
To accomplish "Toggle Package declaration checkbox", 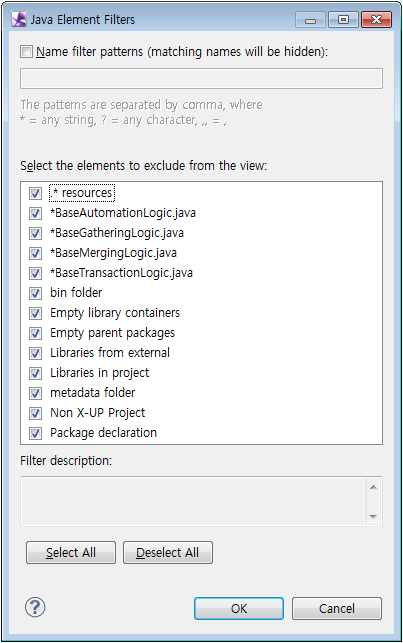I will [x=35, y=433].
